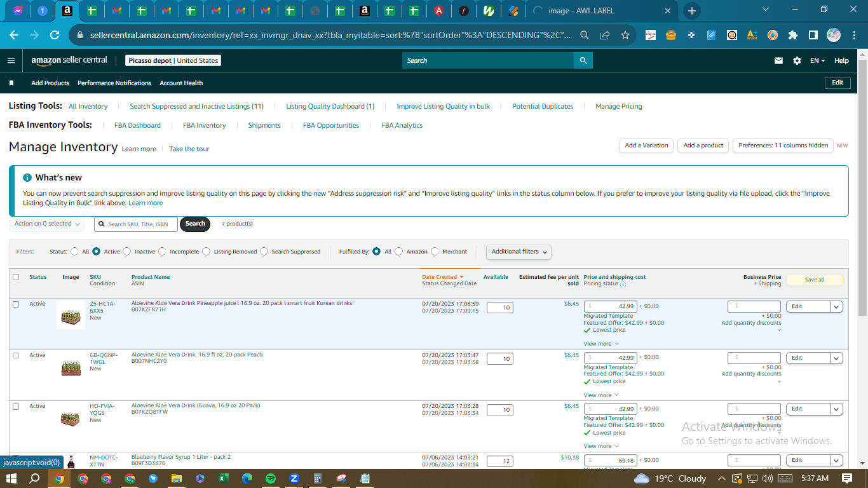
Task: Select the Status 'All' radio button
Action: click(75, 252)
